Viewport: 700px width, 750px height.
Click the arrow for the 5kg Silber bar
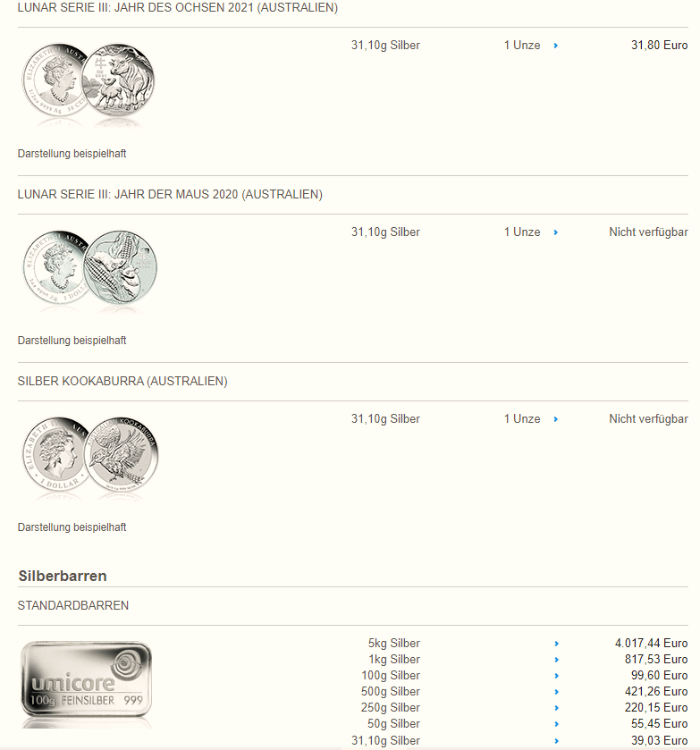pos(556,644)
